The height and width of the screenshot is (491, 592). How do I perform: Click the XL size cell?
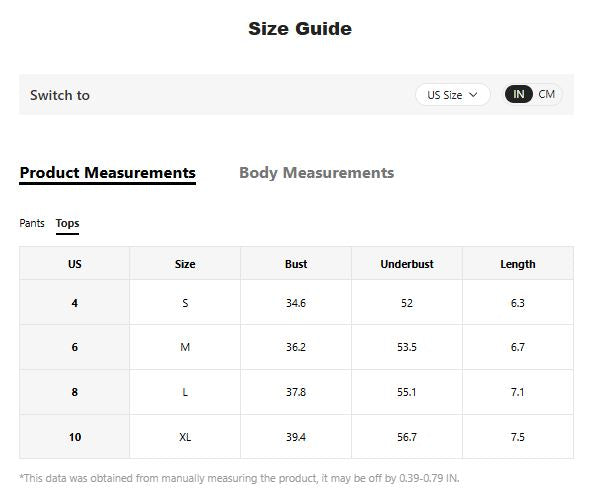click(x=185, y=437)
